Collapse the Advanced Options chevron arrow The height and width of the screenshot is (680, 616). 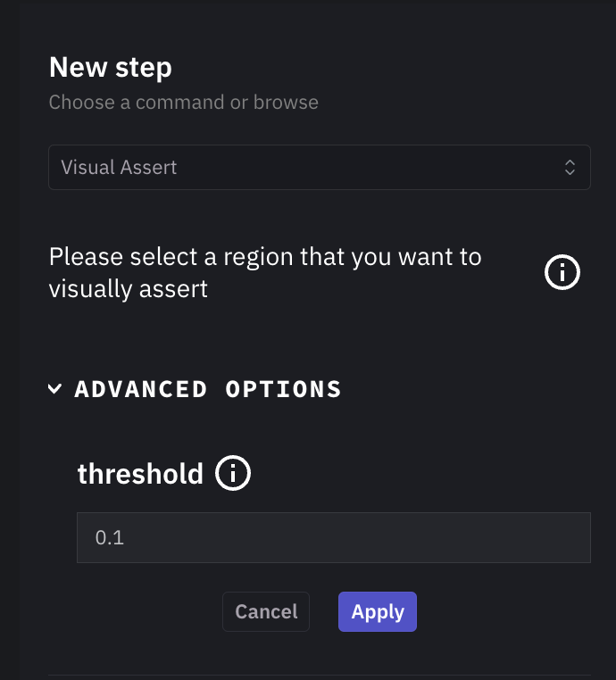(x=55, y=389)
